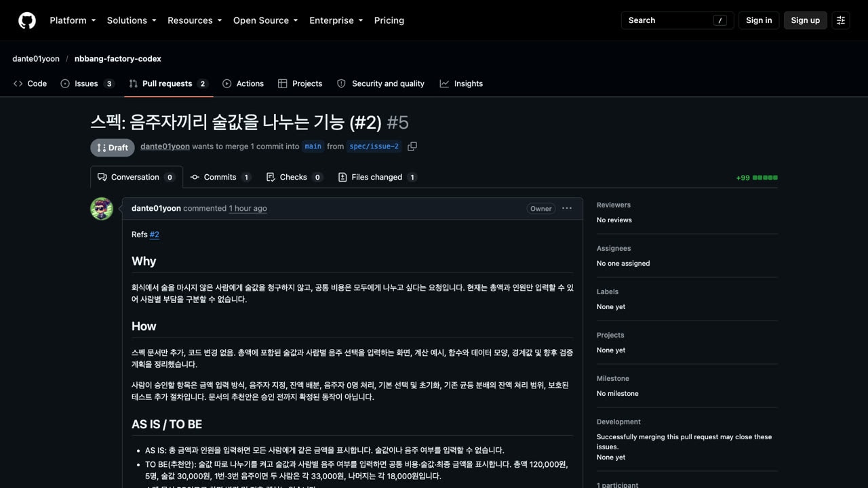Open the Code repository tab
Viewport: 868px width, 488px height.
pos(30,83)
